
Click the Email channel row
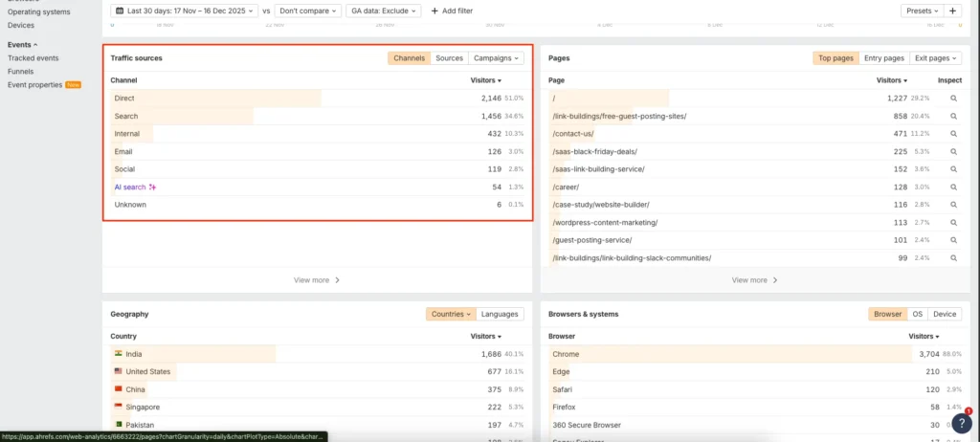pyautogui.click(x=318, y=151)
